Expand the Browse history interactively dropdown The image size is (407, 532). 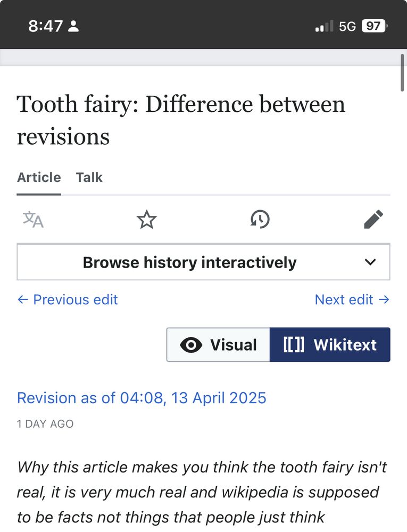coord(190,262)
